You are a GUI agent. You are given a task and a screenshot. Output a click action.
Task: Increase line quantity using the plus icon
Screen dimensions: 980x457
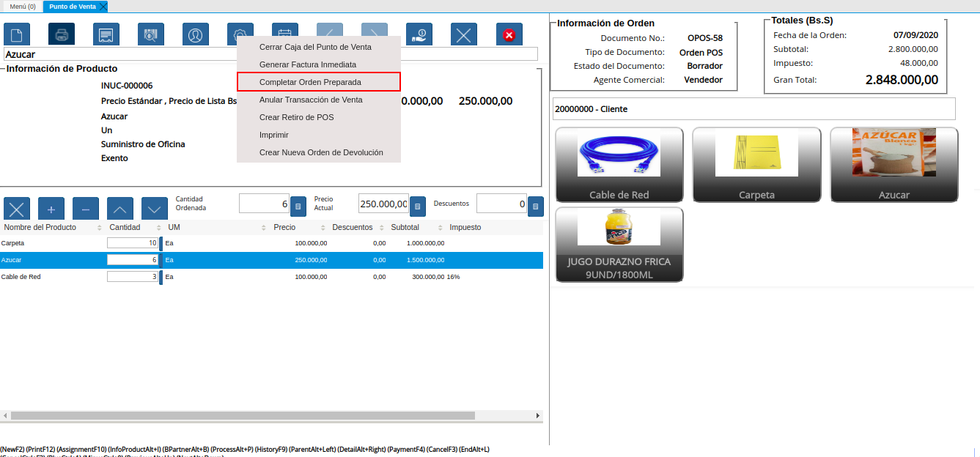[51, 208]
